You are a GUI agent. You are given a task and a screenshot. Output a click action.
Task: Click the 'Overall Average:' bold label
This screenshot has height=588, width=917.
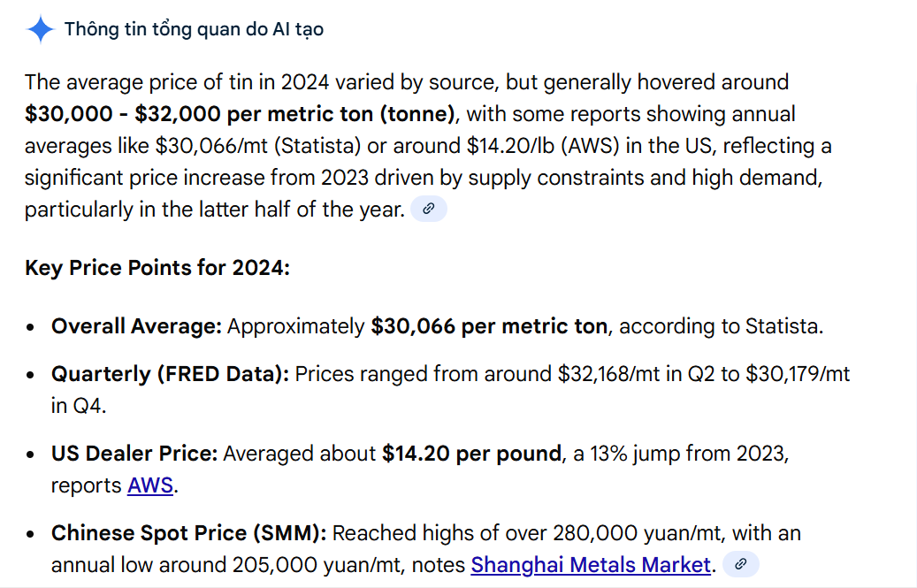click(136, 326)
